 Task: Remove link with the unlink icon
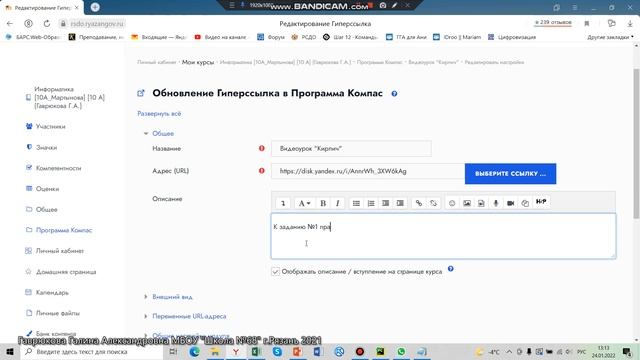pos(433,203)
